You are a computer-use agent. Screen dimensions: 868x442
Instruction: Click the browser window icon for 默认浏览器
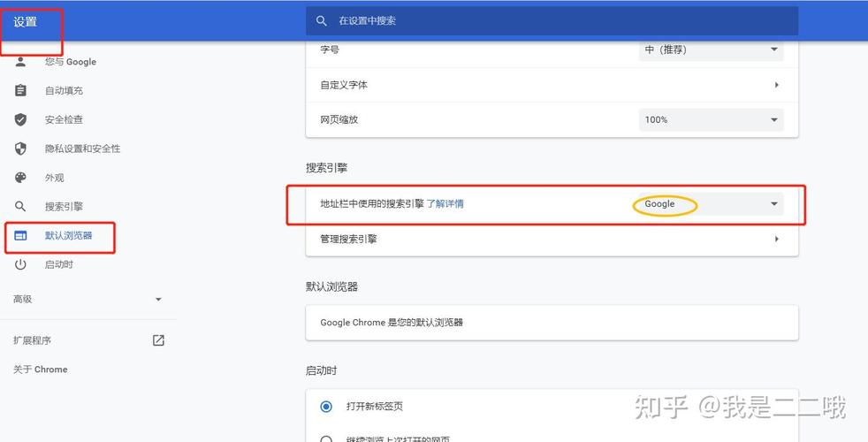[21, 236]
